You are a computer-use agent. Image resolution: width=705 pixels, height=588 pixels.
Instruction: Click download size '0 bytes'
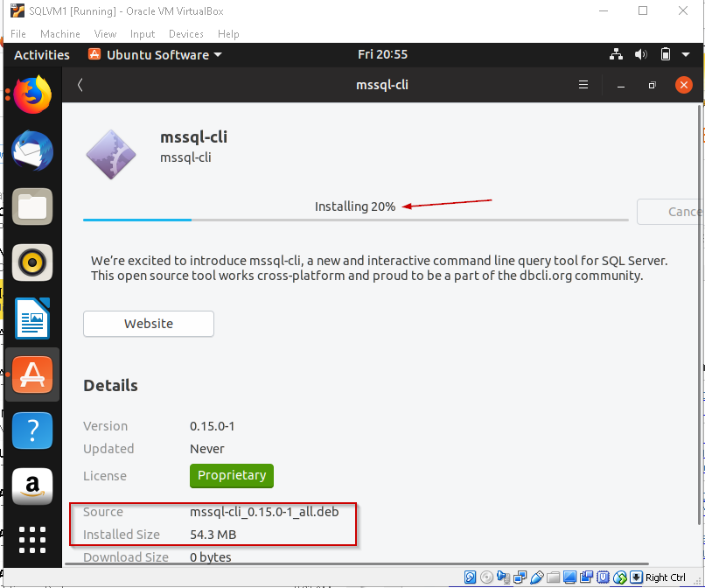(210, 557)
